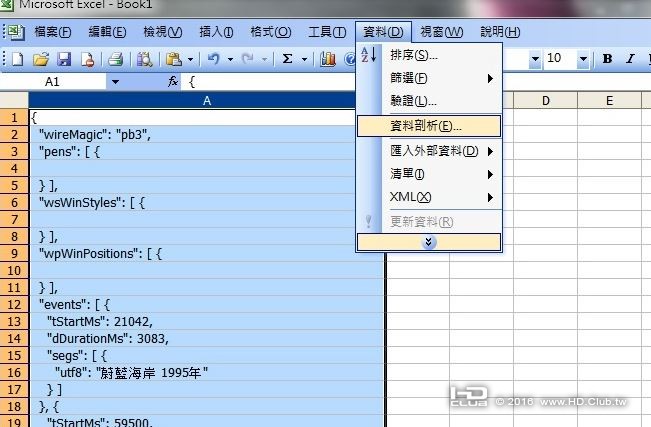
Task: Select column D header
Action: (546, 101)
